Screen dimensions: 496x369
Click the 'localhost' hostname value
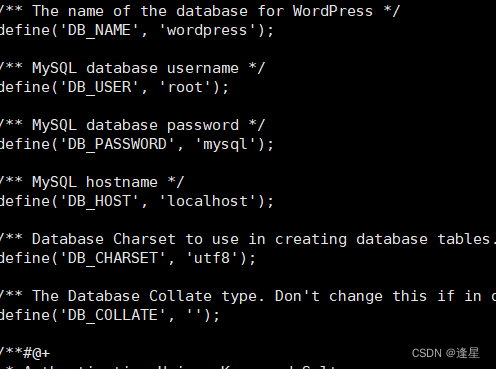(x=207, y=201)
